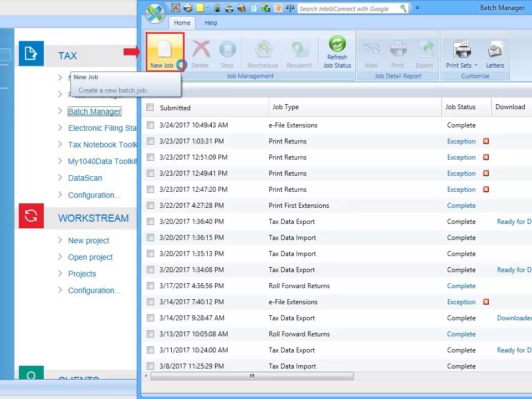Sort by Job Status column header
This screenshot has width=532, height=399.
click(x=460, y=107)
